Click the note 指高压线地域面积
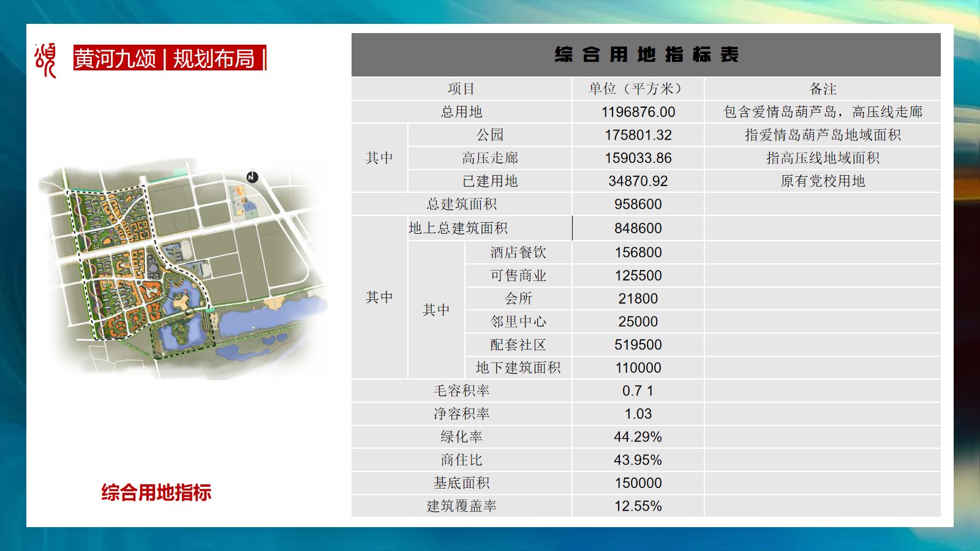The image size is (980, 551). click(823, 158)
